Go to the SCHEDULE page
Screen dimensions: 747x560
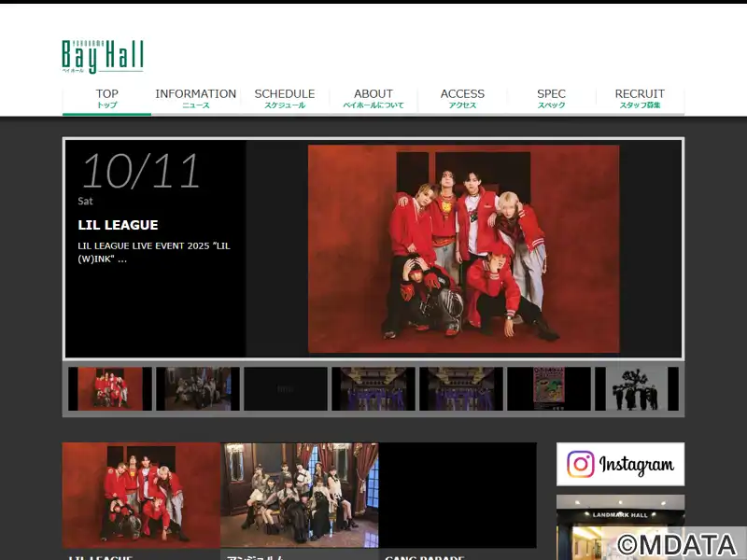[x=285, y=99]
